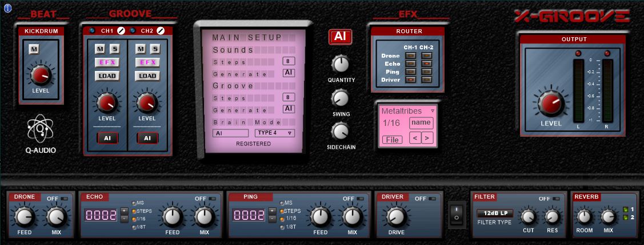This screenshot has width=644, height=245.
Task: Increase Ping time with plus stepper
Action: (273, 211)
